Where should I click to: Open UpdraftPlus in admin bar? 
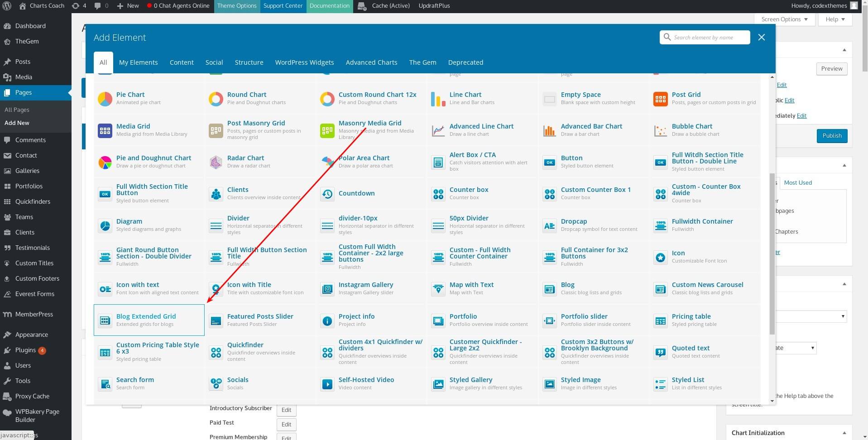(434, 6)
